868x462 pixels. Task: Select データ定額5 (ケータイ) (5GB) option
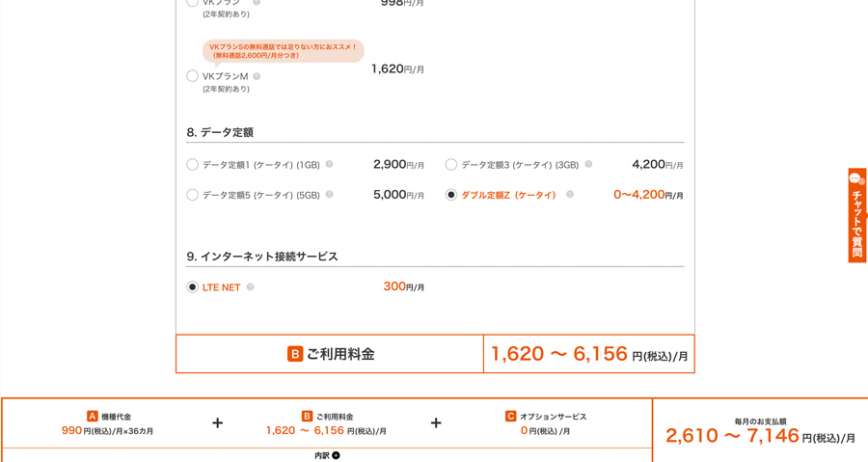tap(192, 195)
